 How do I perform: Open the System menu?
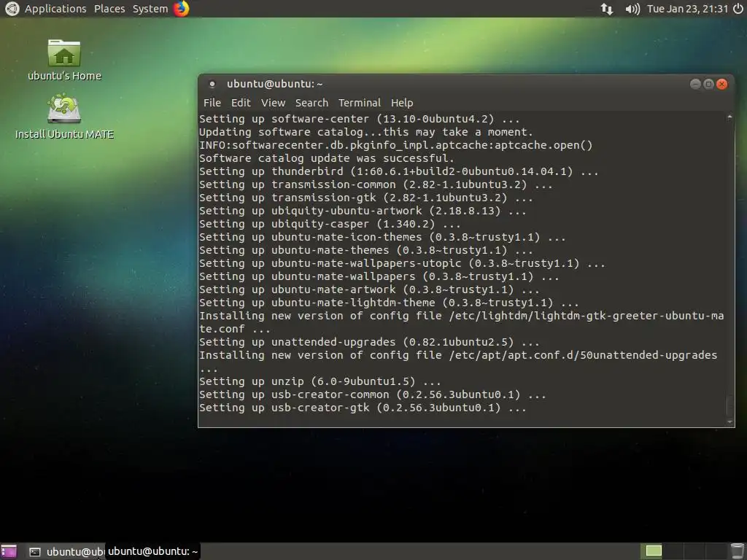coord(150,9)
